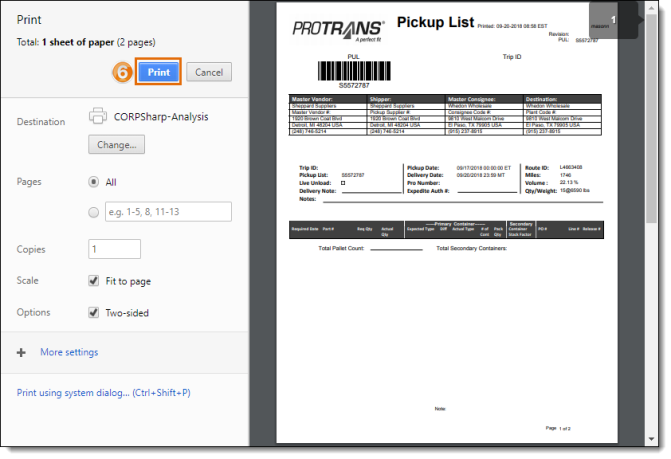
Task: Click the Copies number field
Action: point(114,249)
